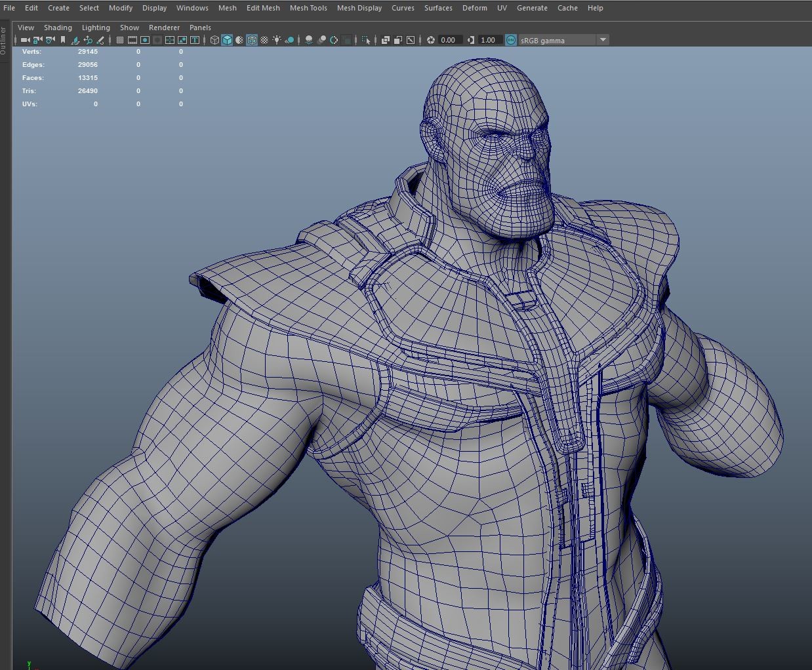
Task: Toggle the X-Ray icon
Action: click(x=386, y=40)
